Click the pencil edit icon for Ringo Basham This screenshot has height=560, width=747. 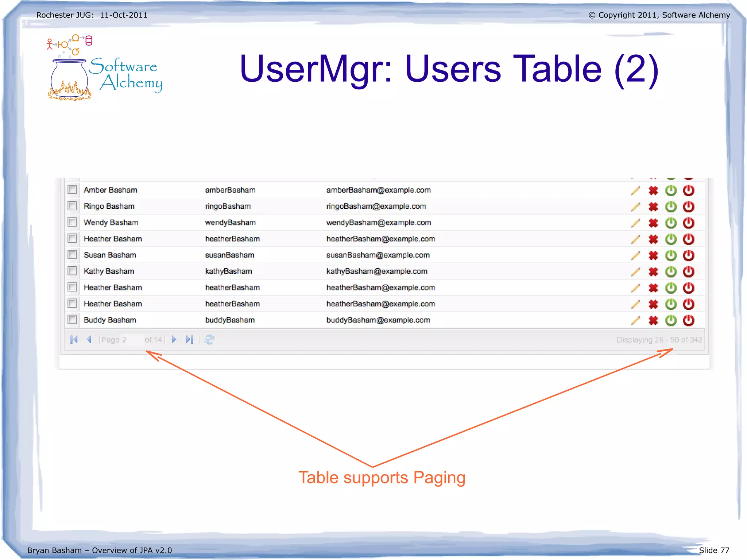click(635, 207)
